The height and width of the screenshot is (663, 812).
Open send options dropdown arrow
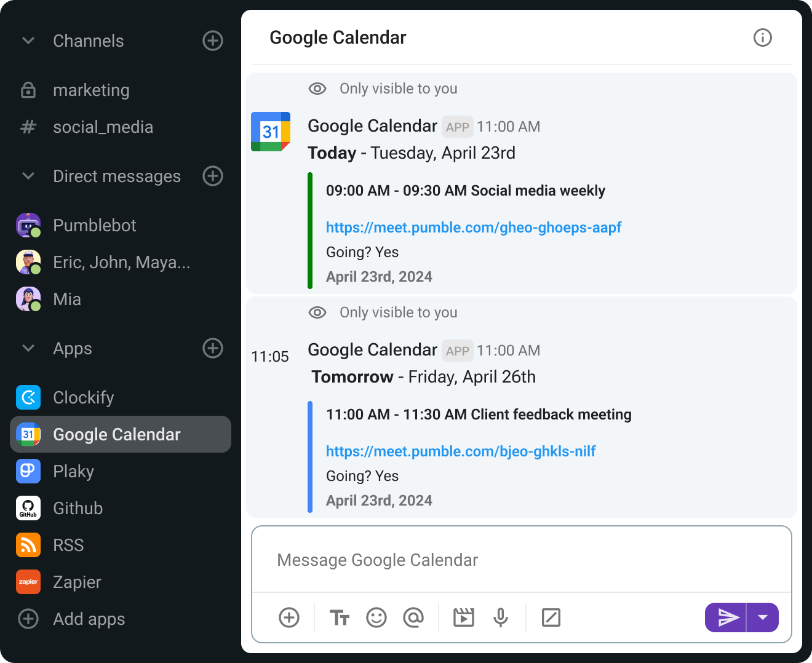763,617
